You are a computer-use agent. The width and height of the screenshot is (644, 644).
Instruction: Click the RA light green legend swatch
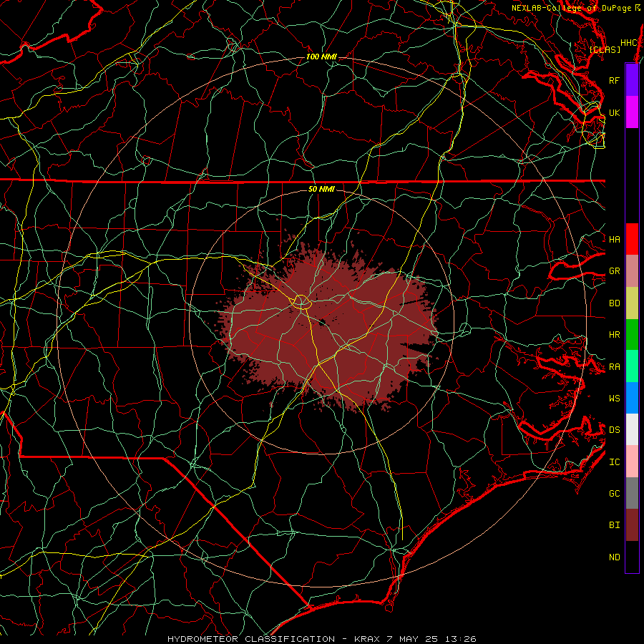click(x=632, y=366)
